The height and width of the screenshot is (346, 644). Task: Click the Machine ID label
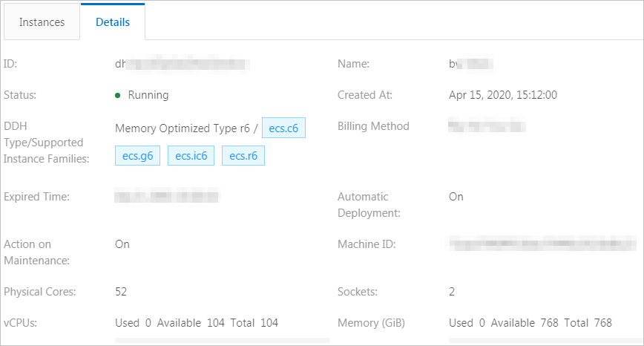point(367,244)
